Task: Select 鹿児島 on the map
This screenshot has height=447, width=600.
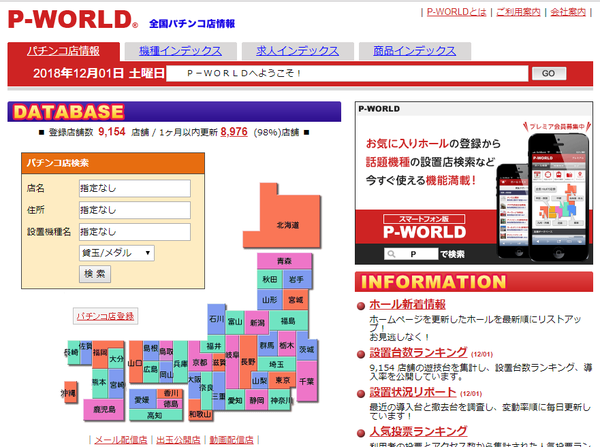Action: click(104, 409)
